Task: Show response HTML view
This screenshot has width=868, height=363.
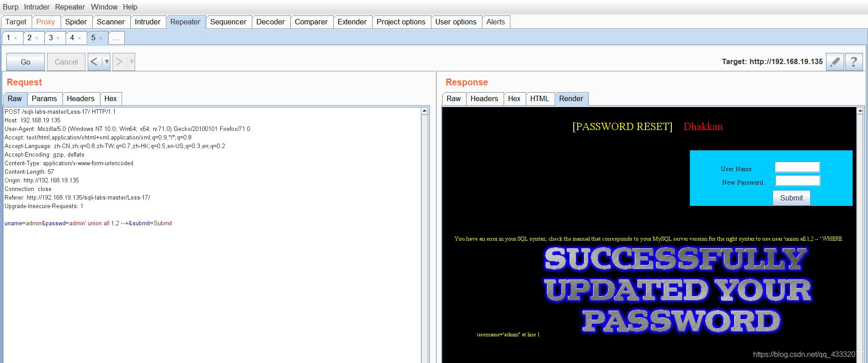Action: click(x=540, y=99)
